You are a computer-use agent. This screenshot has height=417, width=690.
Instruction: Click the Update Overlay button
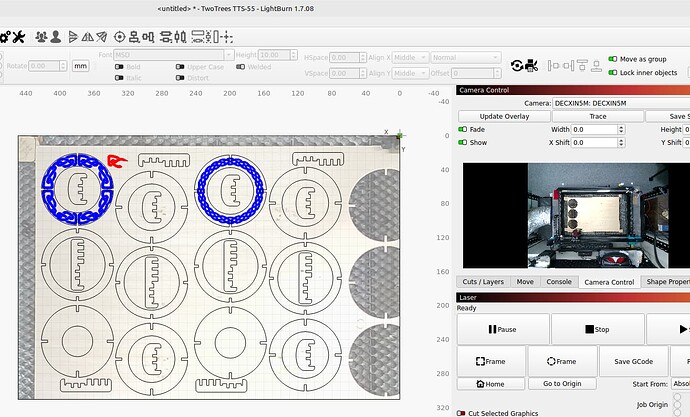point(504,116)
